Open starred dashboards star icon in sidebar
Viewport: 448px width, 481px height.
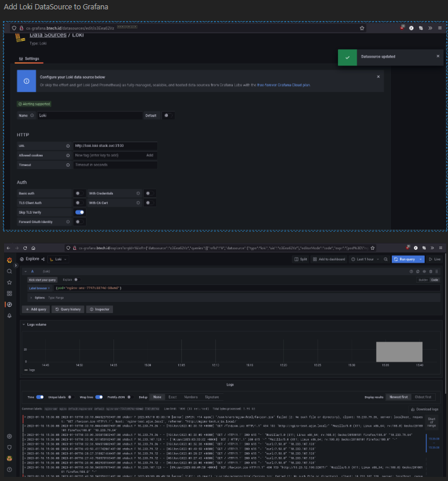point(9,282)
